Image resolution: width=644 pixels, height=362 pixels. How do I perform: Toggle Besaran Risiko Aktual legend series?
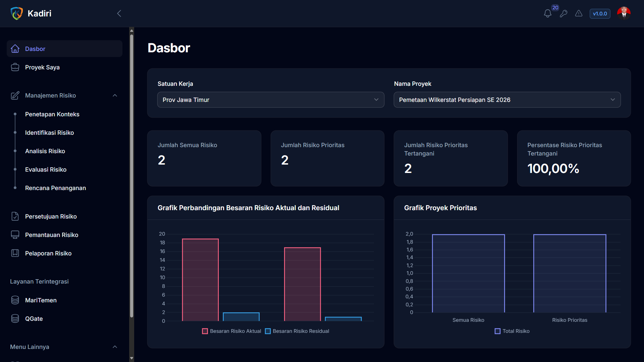(231, 331)
